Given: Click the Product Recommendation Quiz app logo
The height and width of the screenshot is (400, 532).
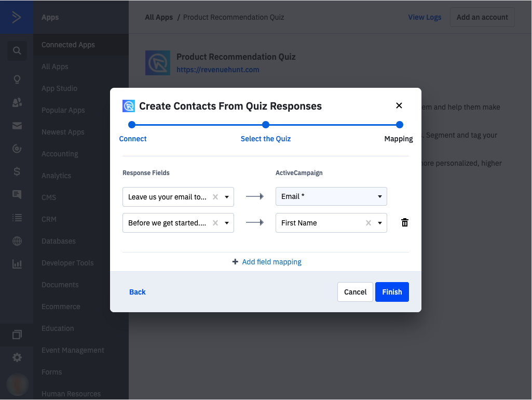Looking at the screenshot, I should tap(158, 63).
